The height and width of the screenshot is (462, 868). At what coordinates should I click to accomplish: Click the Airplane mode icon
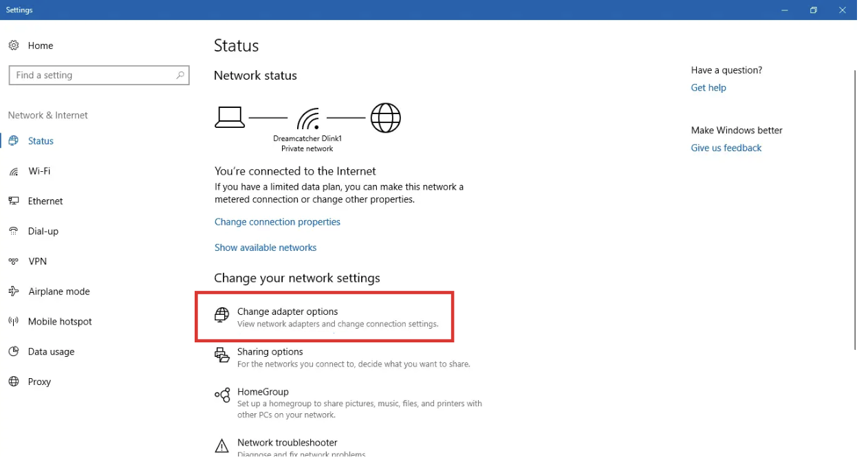[14, 291]
